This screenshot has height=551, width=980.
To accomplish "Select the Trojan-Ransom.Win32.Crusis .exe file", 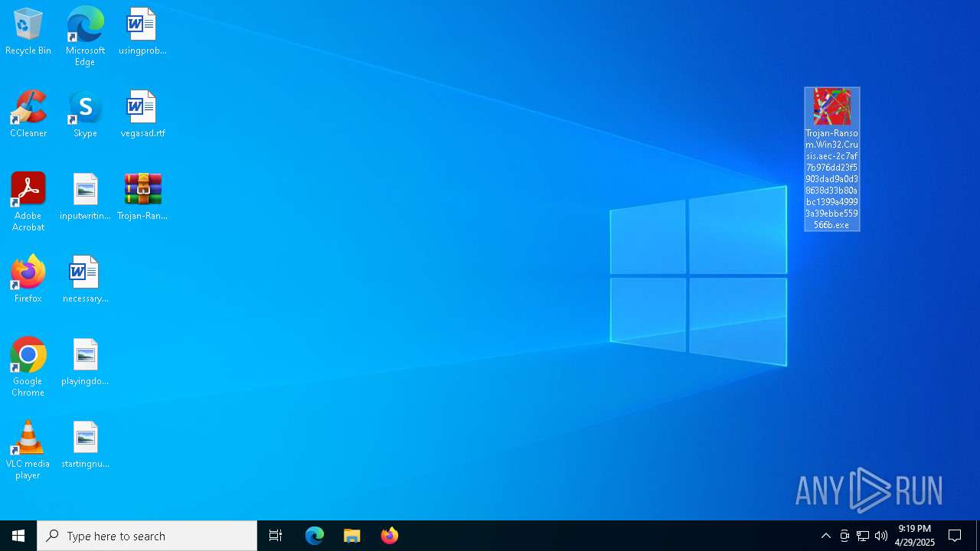I will pyautogui.click(x=832, y=159).
